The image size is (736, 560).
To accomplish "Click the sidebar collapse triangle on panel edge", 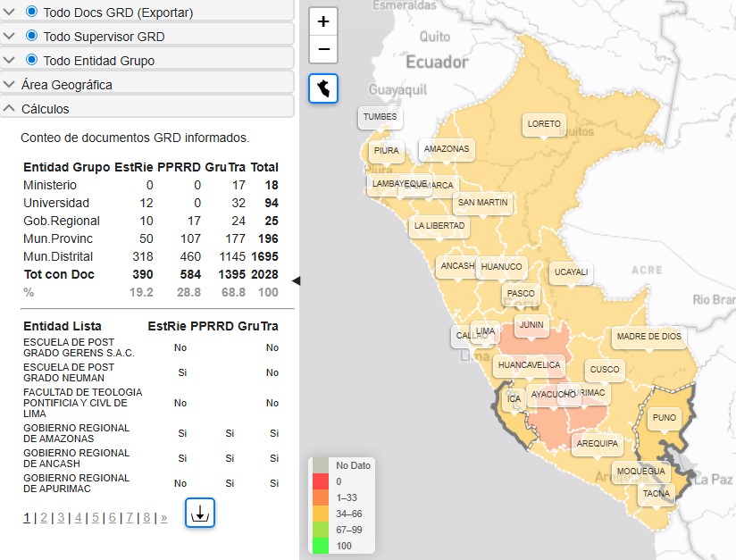I will click(x=296, y=280).
